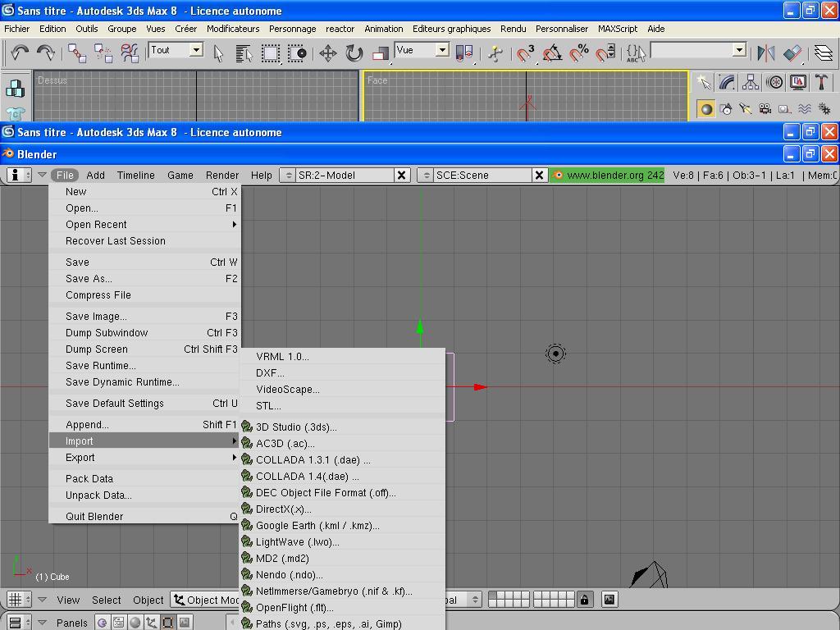Click Use Pivot Point Center icon
This screenshot has width=840, height=630.
[x=464, y=53]
